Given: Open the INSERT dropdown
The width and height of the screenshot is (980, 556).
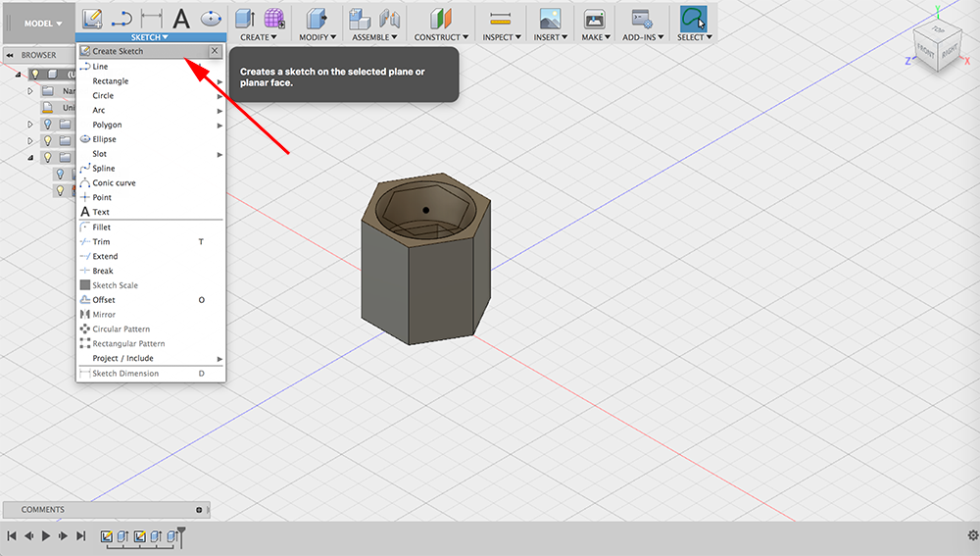Looking at the screenshot, I should 550,37.
